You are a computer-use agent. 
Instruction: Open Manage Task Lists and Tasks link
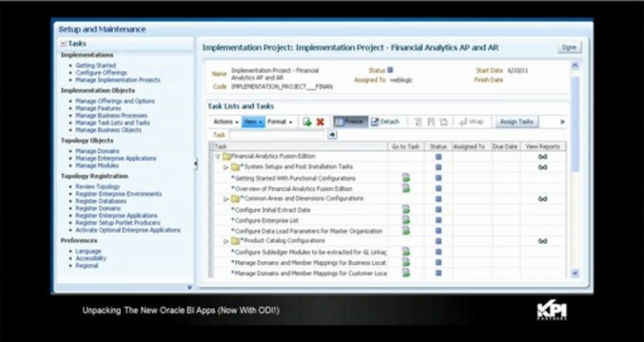tap(112, 123)
